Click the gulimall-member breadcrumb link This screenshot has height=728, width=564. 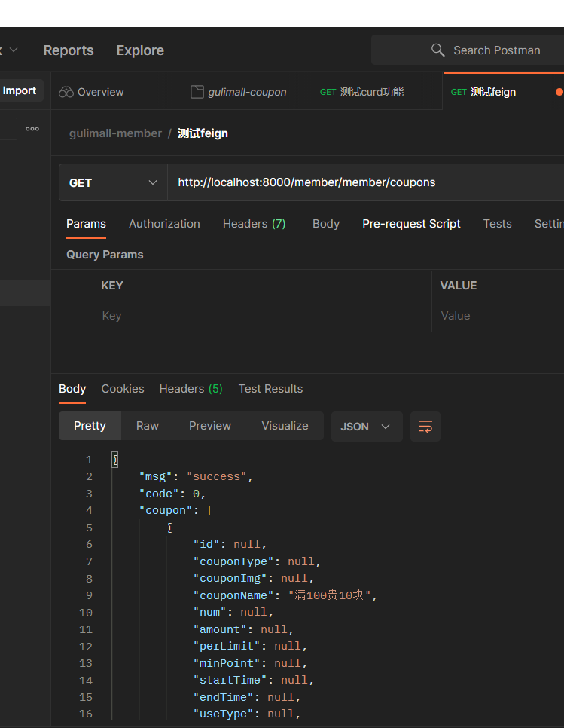(115, 133)
